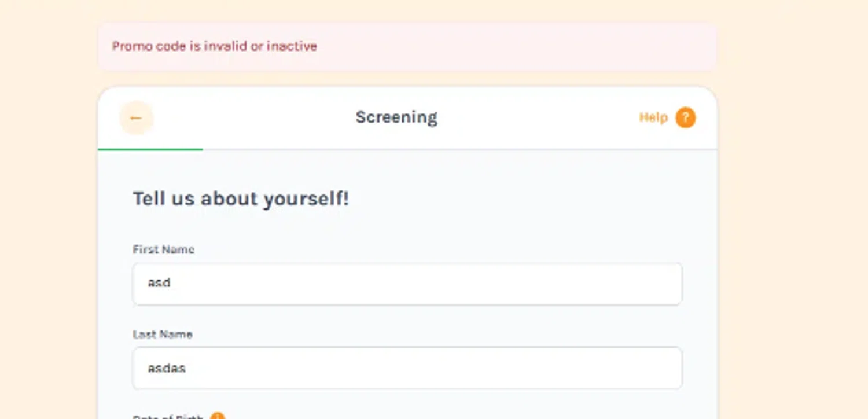Click the Date of Birth info icon
Viewport: 868px width, 419px height.
(x=218, y=416)
